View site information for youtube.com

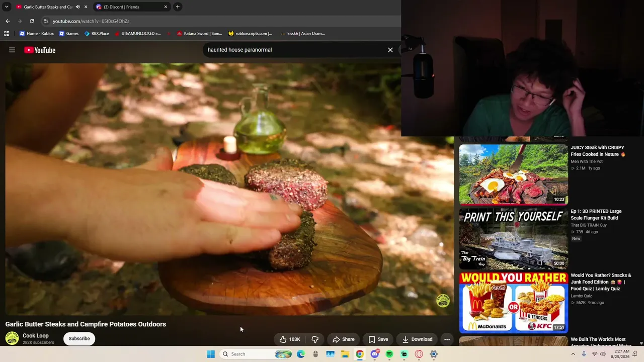46,21
